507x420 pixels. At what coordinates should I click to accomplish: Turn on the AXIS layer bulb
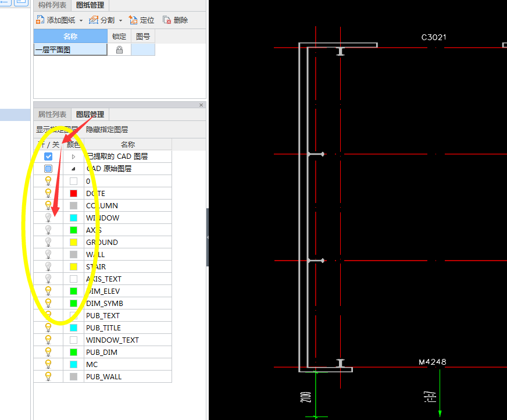pyautogui.click(x=48, y=230)
